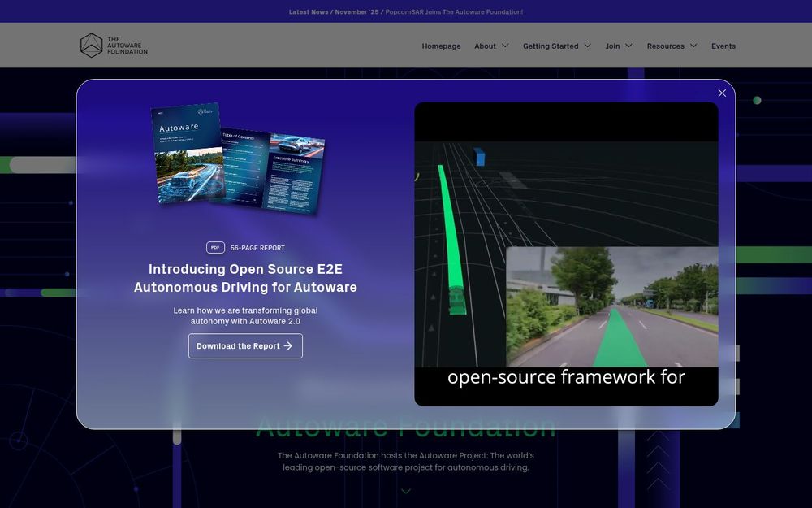Screen dimensions: 812x508
Task: Open the About menu
Action: tap(486, 46)
